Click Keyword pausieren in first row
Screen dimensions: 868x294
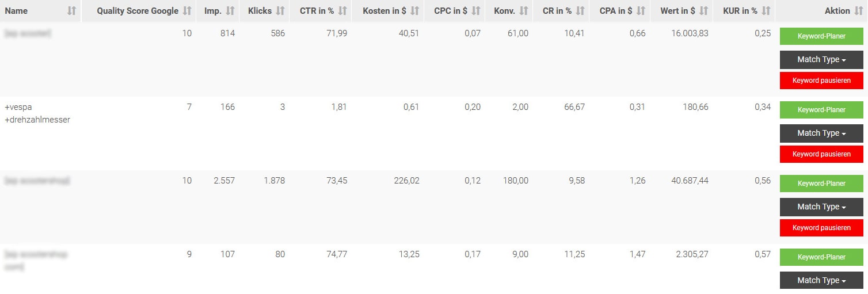[x=821, y=81]
